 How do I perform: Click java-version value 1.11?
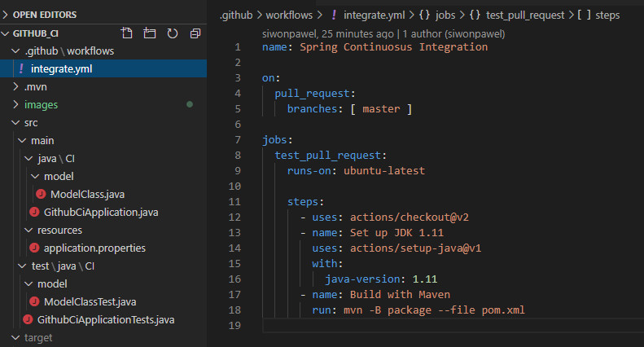pyautogui.click(x=425, y=279)
